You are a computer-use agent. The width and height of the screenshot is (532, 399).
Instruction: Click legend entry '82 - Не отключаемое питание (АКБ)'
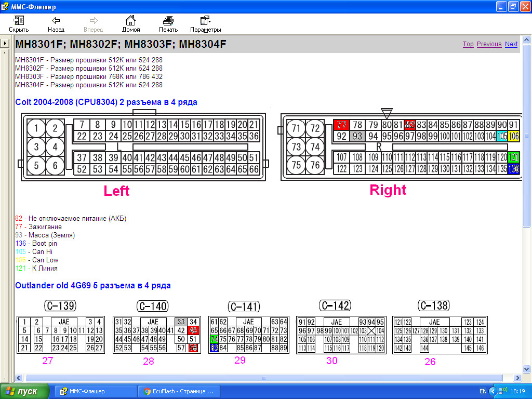point(71,219)
